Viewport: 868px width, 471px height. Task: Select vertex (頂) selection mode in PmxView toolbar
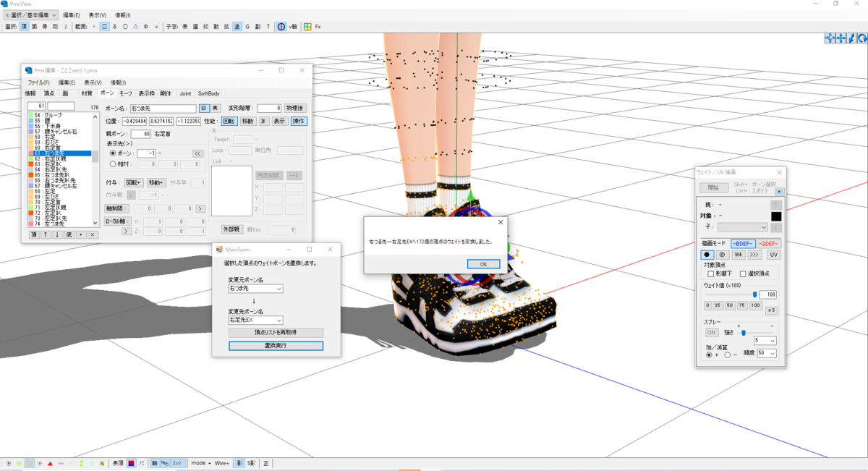pos(24,26)
